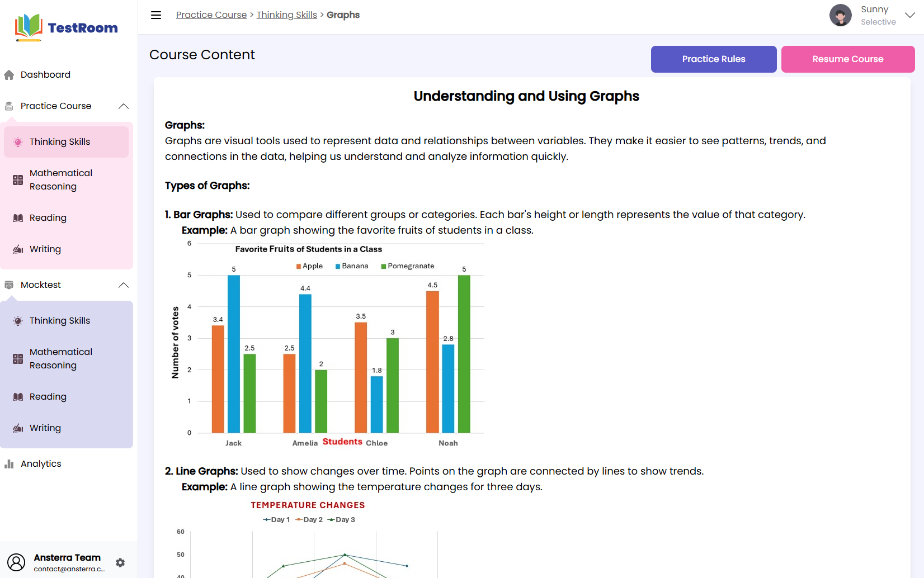Viewport: 924px width, 578px height.
Task: Click Sunny's profile avatar
Action: 840,15
